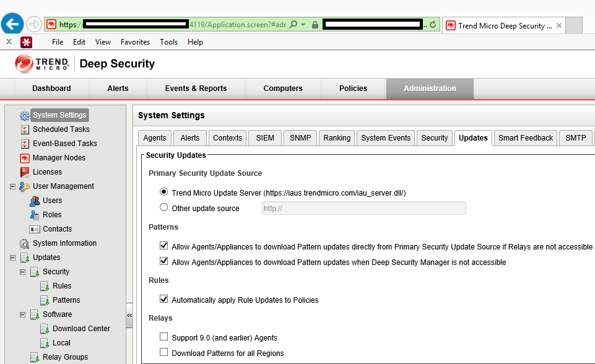Click the blank new tab button

pos(574,25)
